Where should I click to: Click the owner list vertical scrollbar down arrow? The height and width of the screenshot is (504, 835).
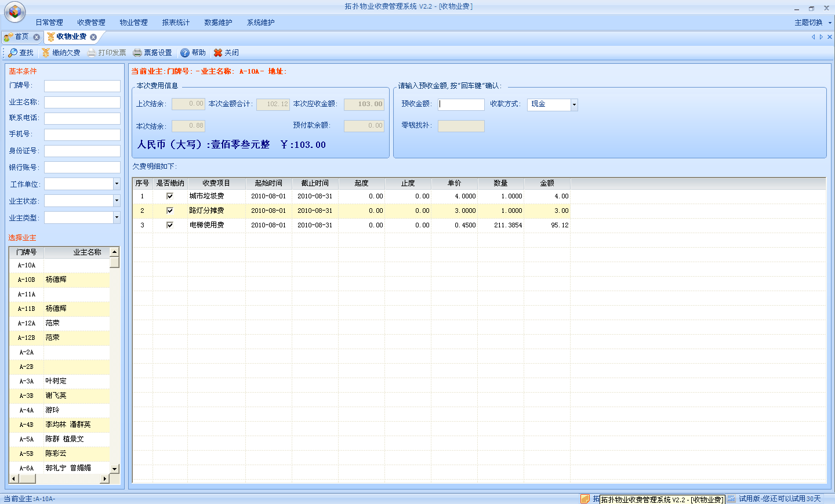coord(114,469)
